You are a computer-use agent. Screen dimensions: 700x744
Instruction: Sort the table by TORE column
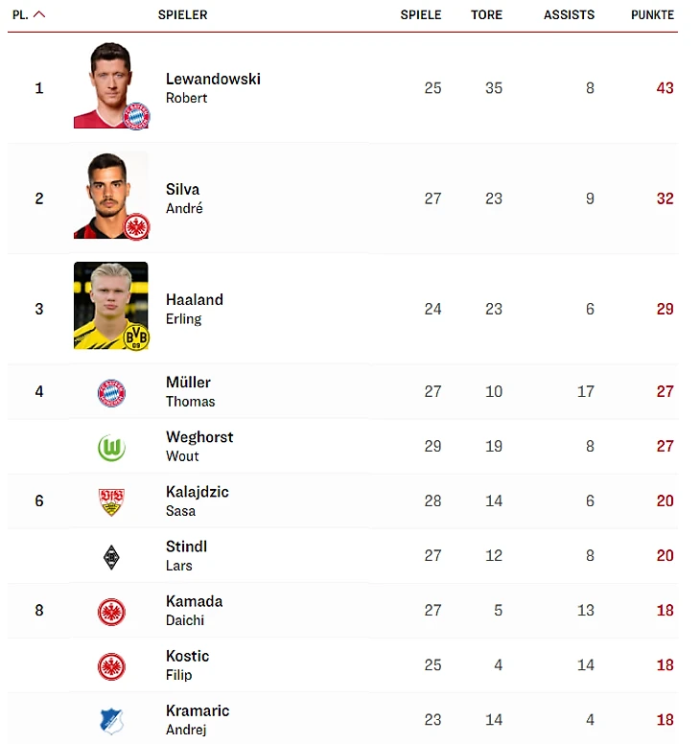coord(486,15)
